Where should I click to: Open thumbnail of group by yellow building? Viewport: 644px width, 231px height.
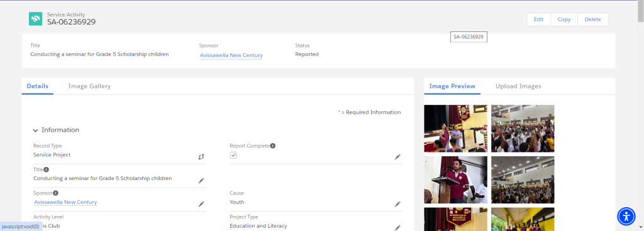523,219
